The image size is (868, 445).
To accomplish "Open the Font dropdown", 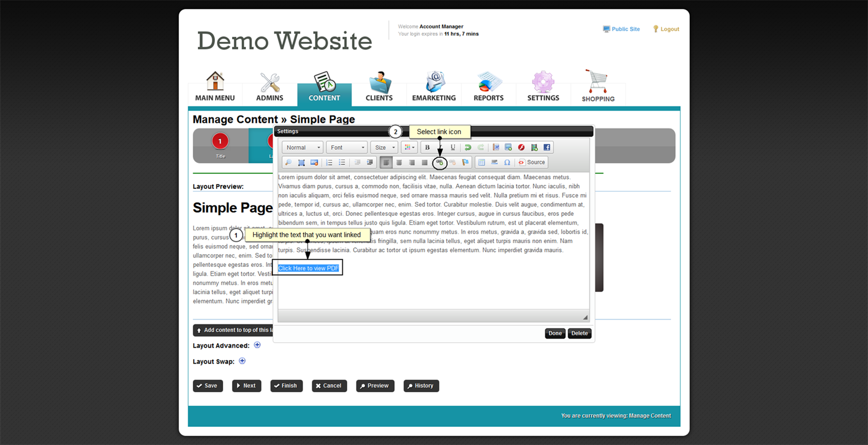I will tap(347, 148).
